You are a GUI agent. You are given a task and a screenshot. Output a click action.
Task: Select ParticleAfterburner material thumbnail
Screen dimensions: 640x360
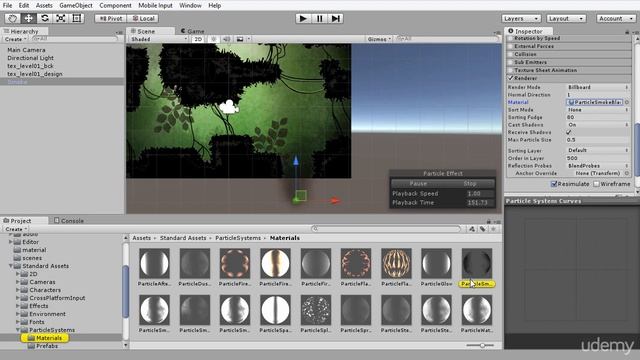pos(154,263)
